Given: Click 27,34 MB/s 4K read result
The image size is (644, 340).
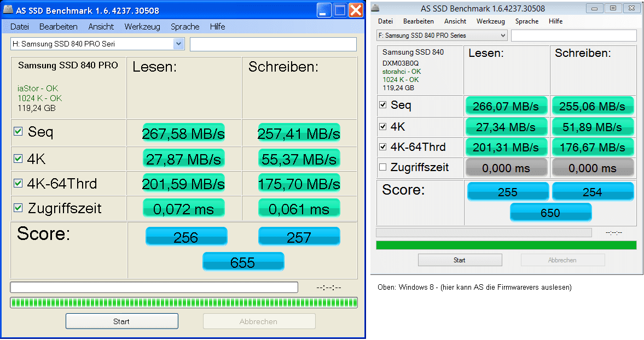Looking at the screenshot, I should [506, 127].
